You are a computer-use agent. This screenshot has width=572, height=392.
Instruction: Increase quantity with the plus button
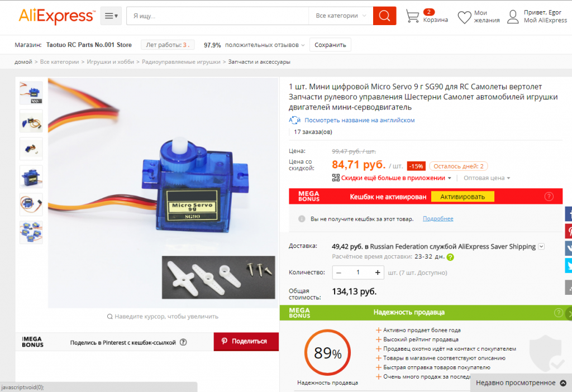[x=378, y=273]
